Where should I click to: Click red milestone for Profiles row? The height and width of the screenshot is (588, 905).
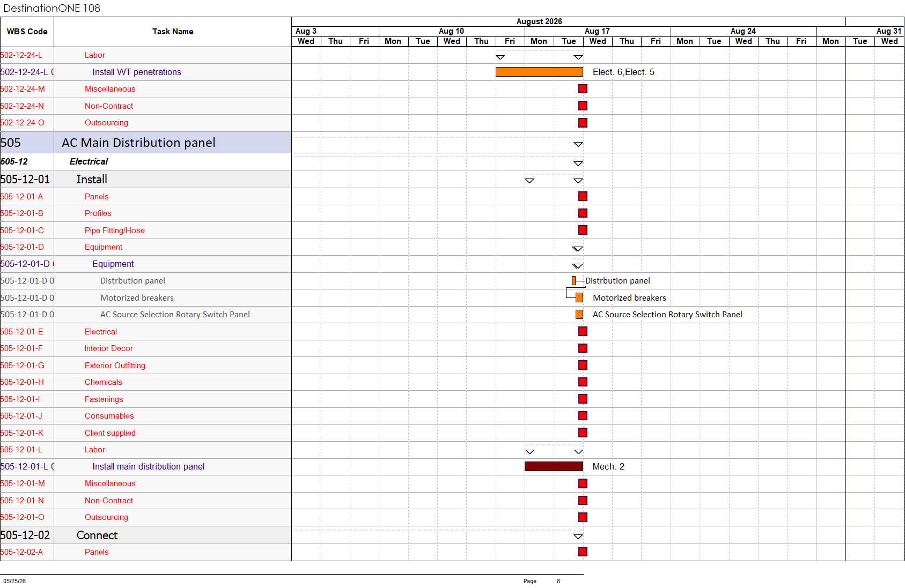pyautogui.click(x=583, y=213)
